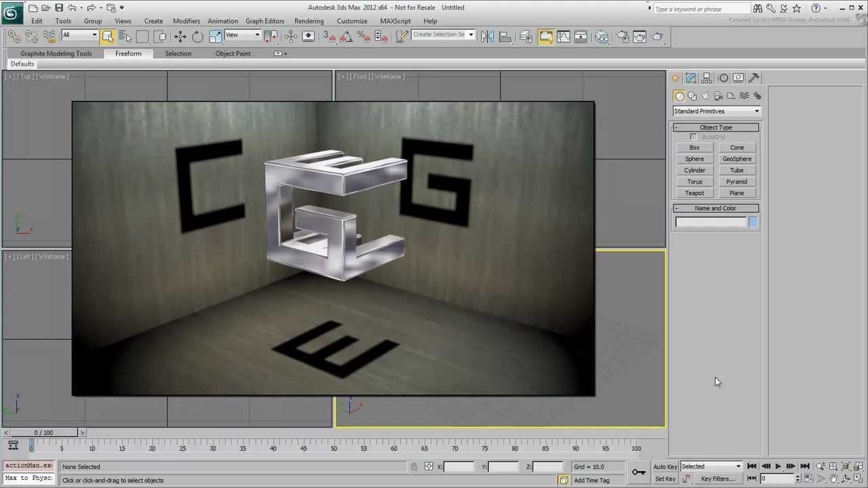This screenshot has width=868, height=488.
Task: Select the Select and Scale tool
Action: coord(215,37)
